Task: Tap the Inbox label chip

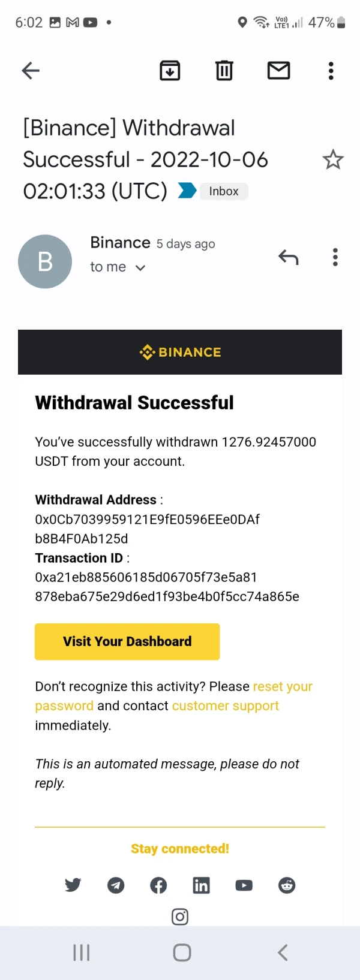Action: tap(224, 191)
